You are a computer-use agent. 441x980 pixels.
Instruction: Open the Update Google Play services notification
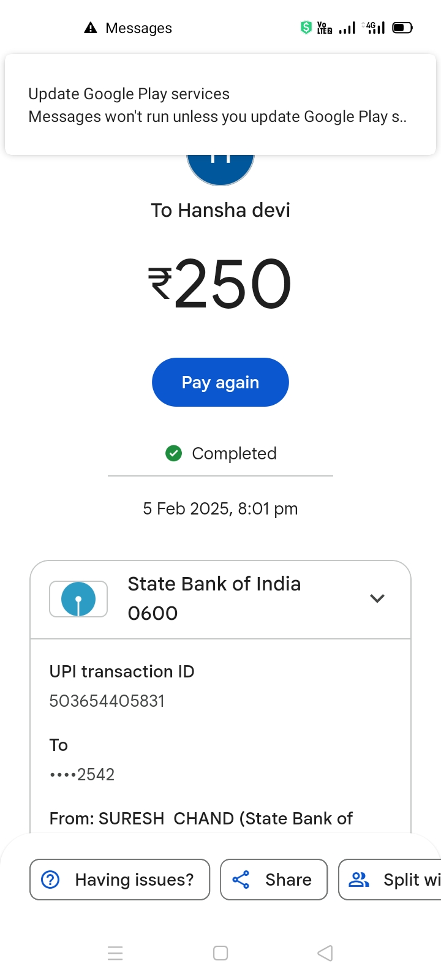click(221, 105)
